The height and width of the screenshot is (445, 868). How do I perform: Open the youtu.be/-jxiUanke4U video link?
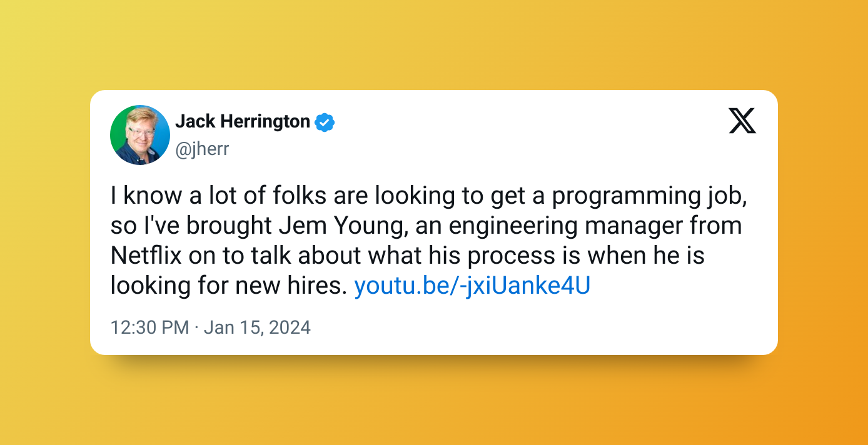[472, 286]
